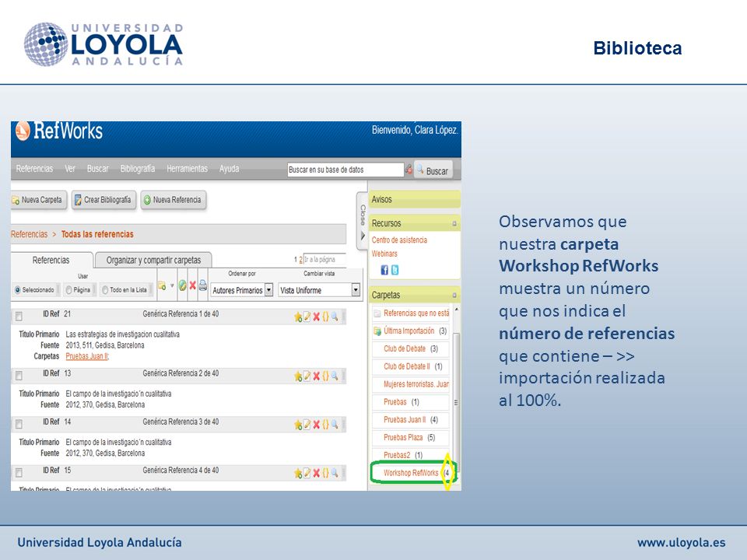Image resolution: width=747 pixels, height=560 pixels.
Task: Click the toolbar delete red X icon
Action: [192, 285]
